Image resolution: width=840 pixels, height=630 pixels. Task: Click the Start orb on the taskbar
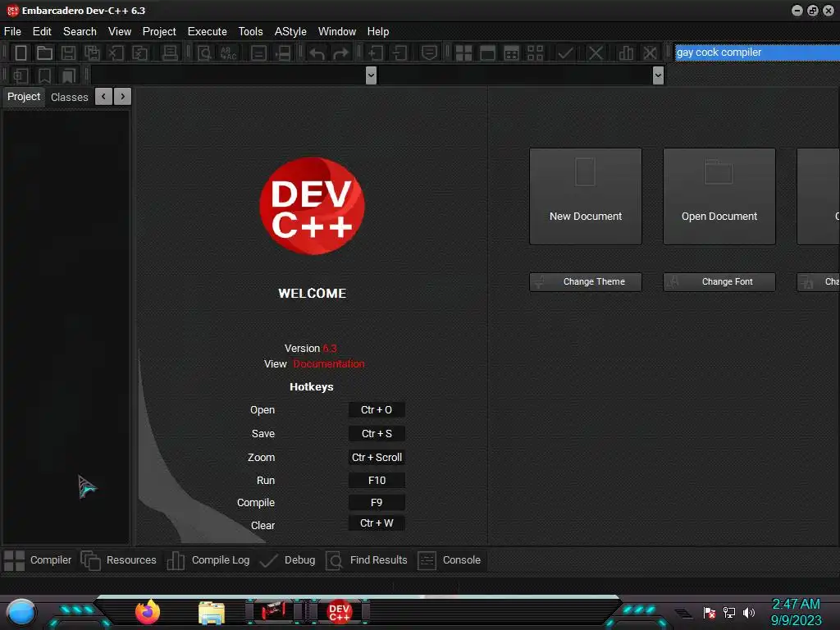click(21, 612)
